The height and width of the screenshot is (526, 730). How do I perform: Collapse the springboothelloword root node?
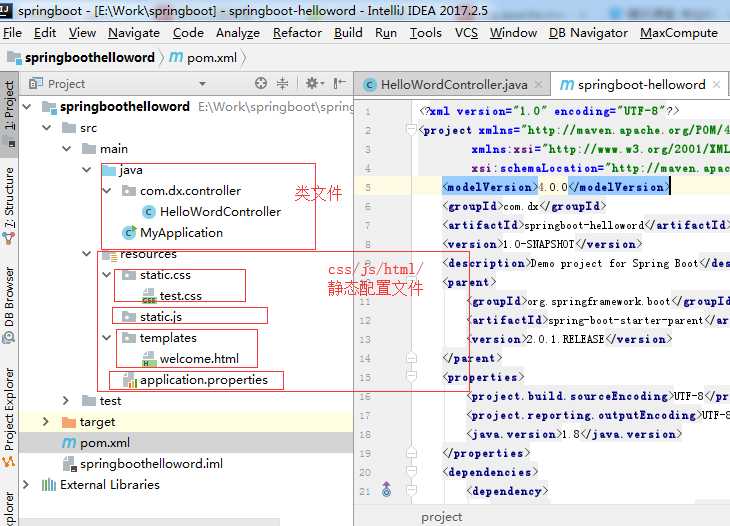(x=27, y=107)
